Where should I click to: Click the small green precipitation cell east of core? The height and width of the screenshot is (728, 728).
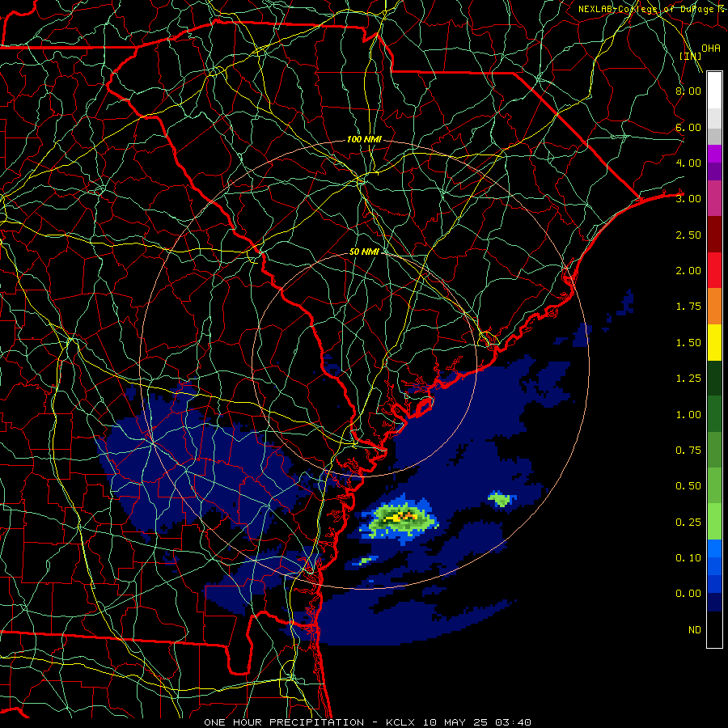pyautogui.click(x=501, y=499)
